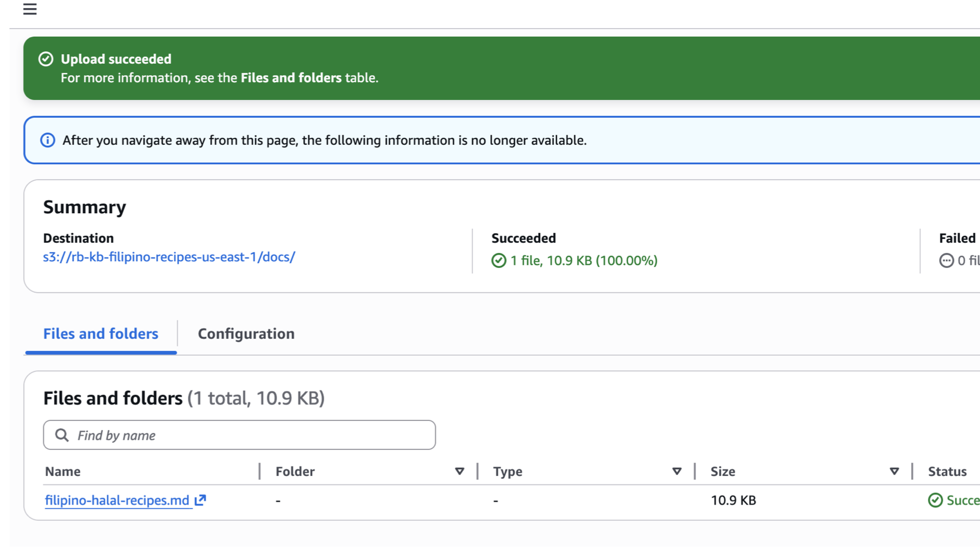Click the green Succeeded checkmark in Summary
This screenshot has width=980, height=551.
pyautogui.click(x=498, y=261)
